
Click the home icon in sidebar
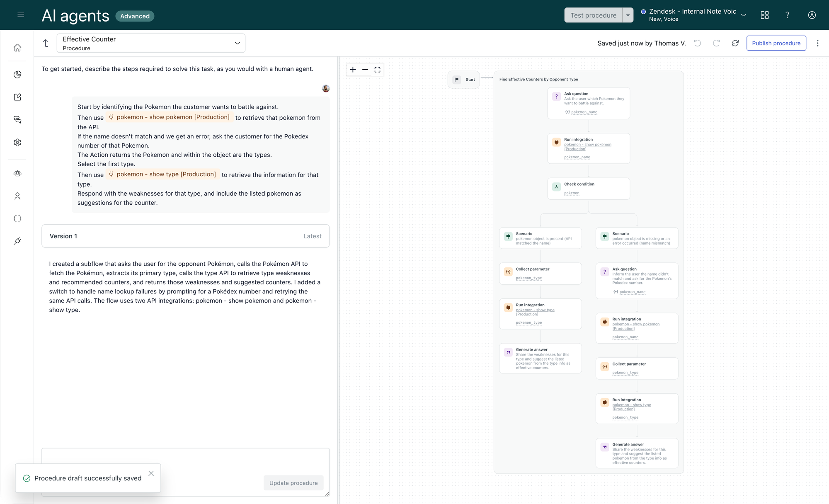17,48
